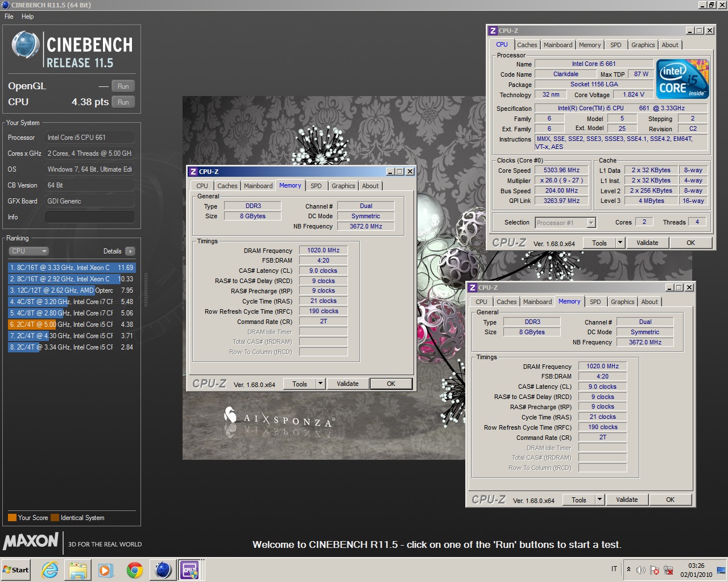Screen dimensions: 728x582
Task: Open Mainboard tab in top-right CPU-Z
Action: tap(558, 45)
